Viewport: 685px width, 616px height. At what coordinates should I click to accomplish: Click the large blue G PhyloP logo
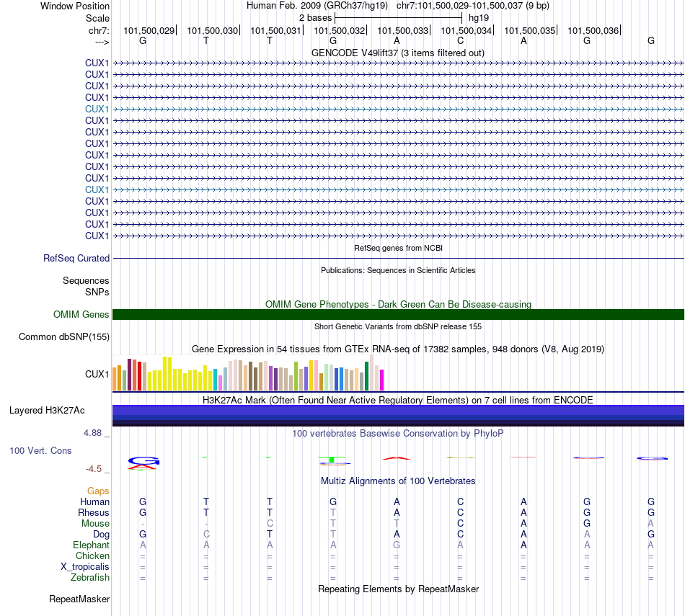(143, 460)
